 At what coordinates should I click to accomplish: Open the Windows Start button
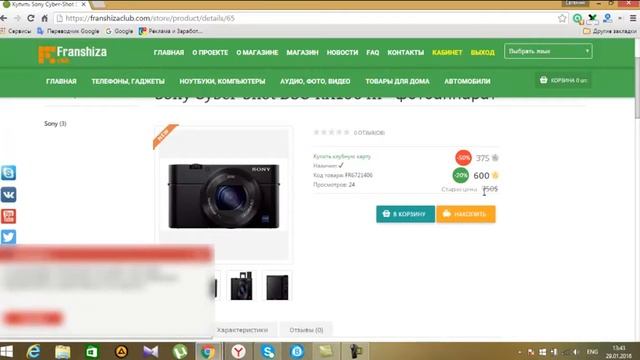pyautogui.click(x=7, y=351)
